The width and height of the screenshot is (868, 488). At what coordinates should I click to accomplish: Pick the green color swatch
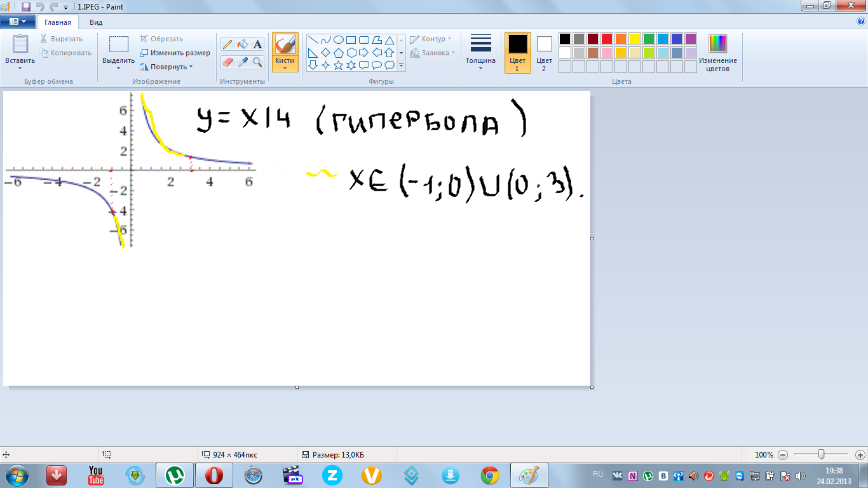[648, 39]
